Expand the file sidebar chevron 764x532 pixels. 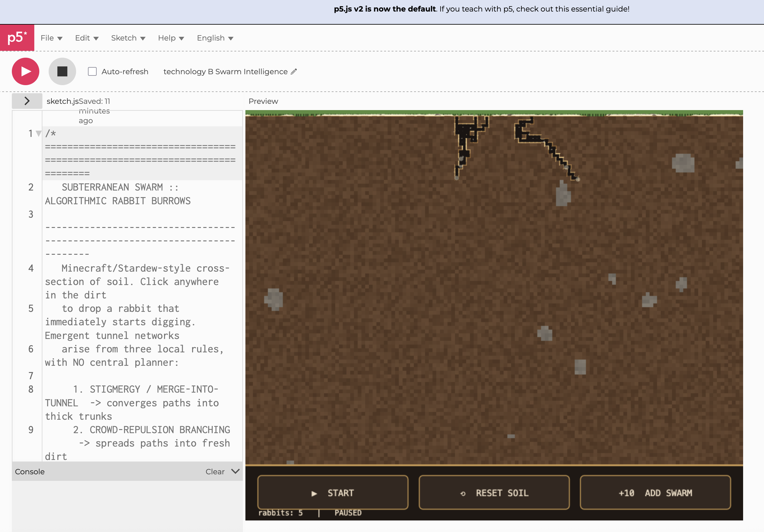[x=27, y=101]
